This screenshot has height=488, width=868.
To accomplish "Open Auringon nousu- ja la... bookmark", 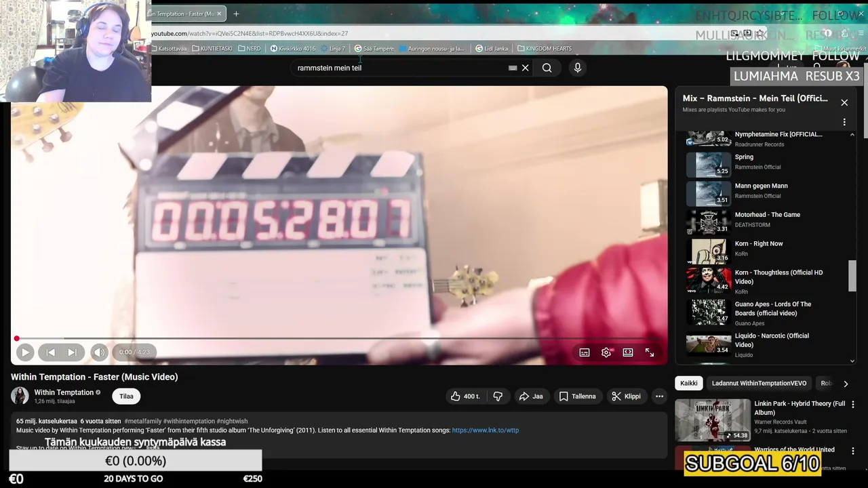I will (433, 49).
